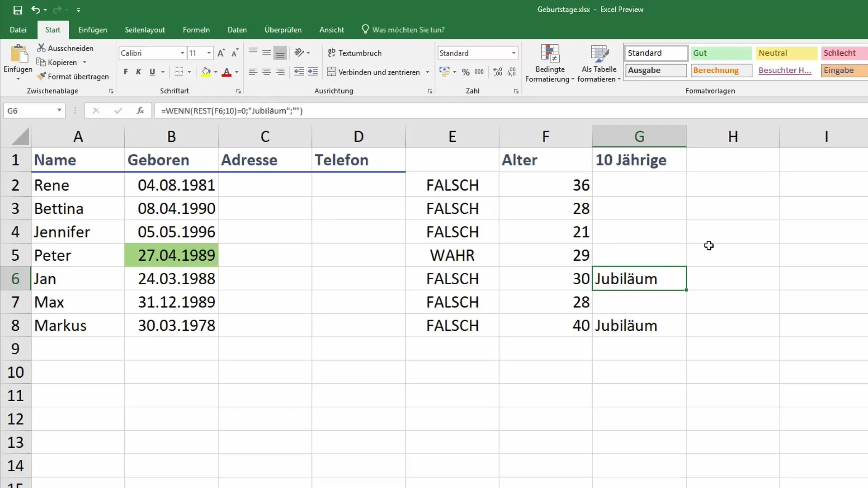Apply the Schlecht cell style
This screenshot has height=488, width=868.
click(844, 53)
